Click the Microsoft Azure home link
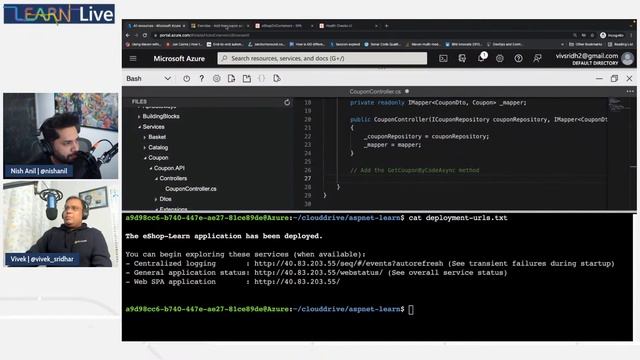The image size is (640, 360). tap(179, 58)
